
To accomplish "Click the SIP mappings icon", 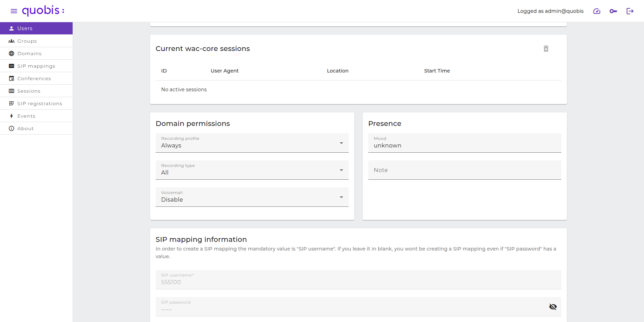I will (11, 66).
